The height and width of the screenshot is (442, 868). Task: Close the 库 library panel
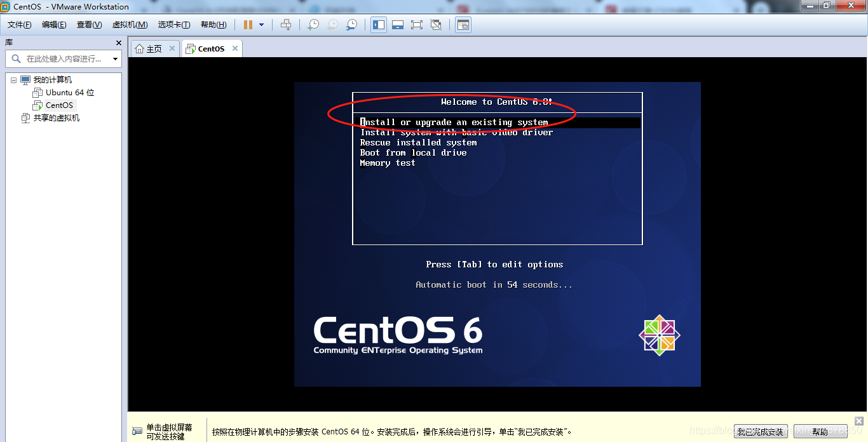point(118,43)
